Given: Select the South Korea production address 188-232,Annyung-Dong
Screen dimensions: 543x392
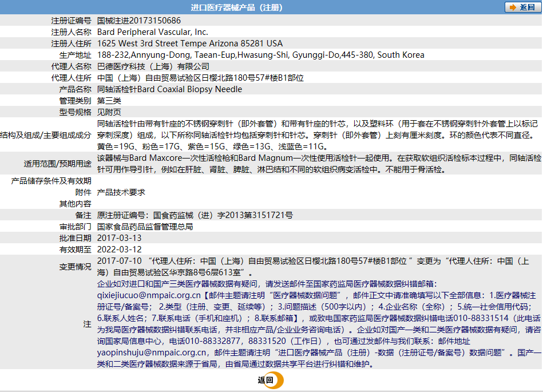Looking at the screenshot, I should pyautogui.click(x=260, y=55).
